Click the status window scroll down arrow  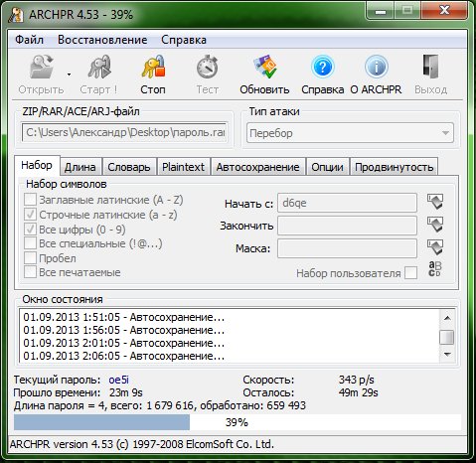tap(447, 355)
